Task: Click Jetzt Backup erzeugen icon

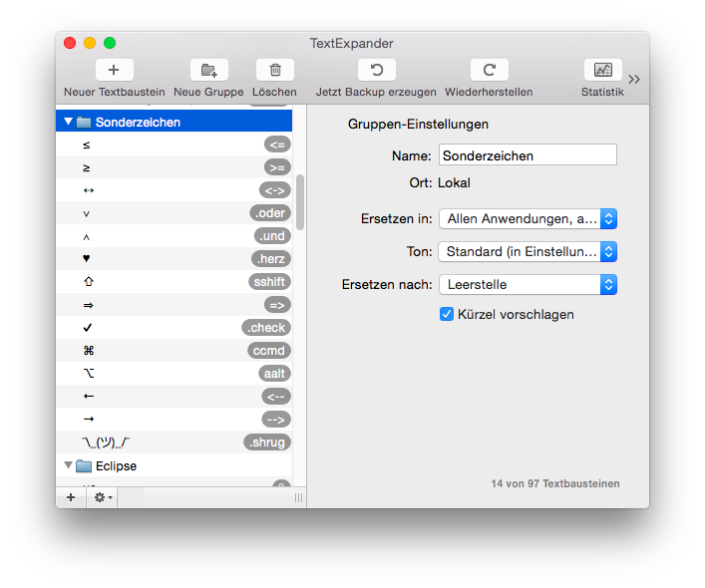Action: click(x=376, y=70)
